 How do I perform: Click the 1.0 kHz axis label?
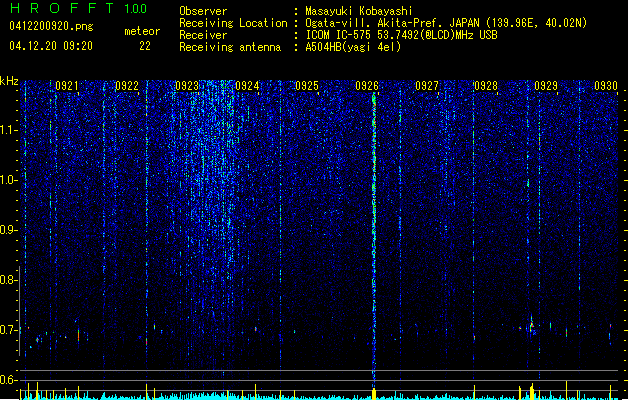(9, 180)
